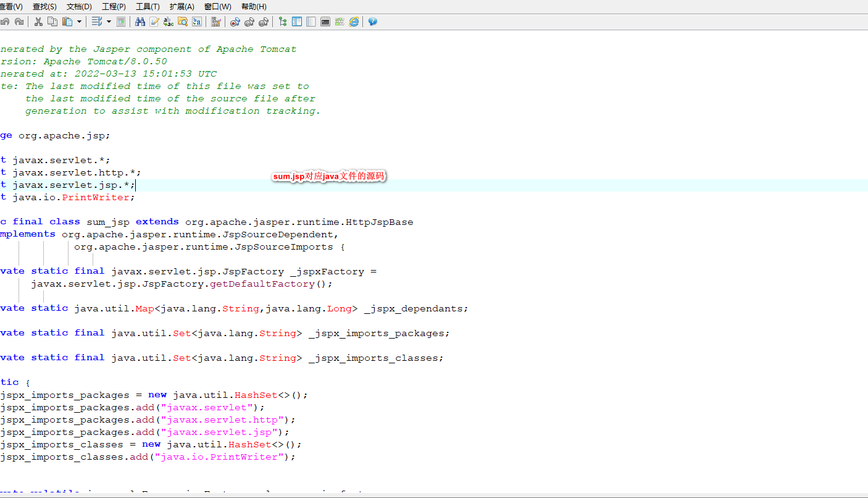Click 'org.apache.jasper.runtime.HttpJspBase'
This screenshot has width=868, height=498.
pyautogui.click(x=299, y=222)
